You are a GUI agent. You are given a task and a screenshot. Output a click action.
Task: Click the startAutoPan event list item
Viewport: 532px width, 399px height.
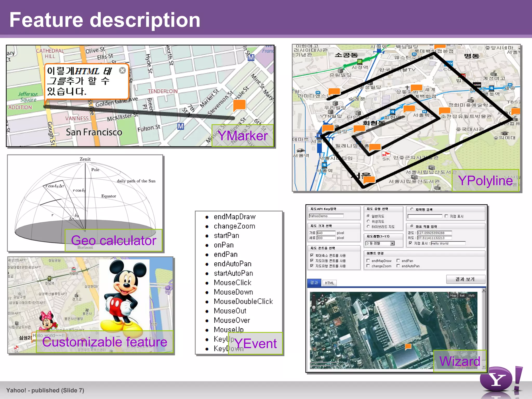[x=233, y=273]
